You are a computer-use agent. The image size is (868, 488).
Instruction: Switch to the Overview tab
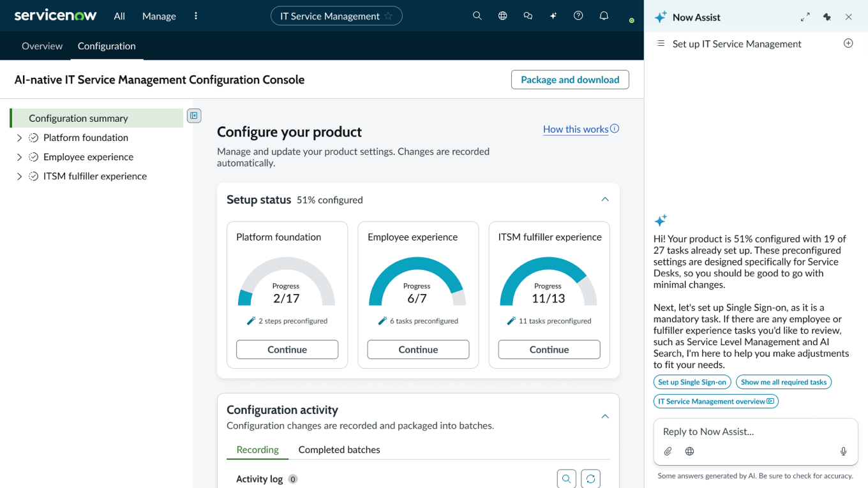tap(42, 46)
